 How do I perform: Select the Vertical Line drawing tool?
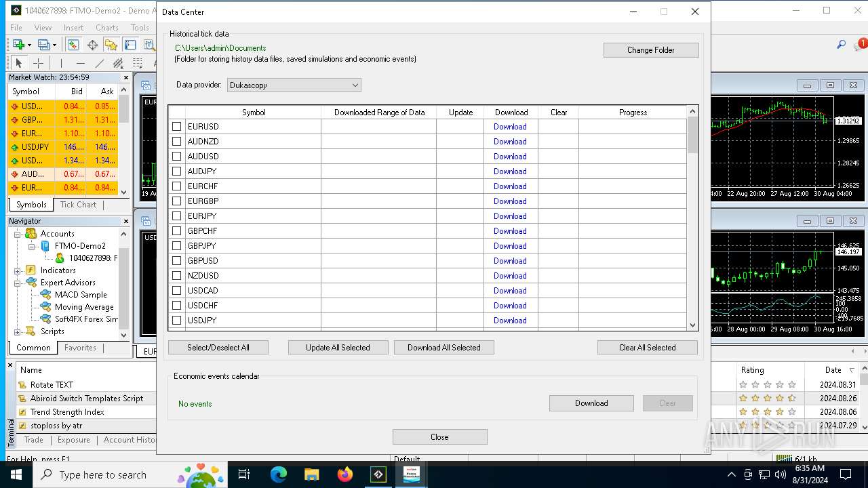pyautogui.click(x=61, y=63)
